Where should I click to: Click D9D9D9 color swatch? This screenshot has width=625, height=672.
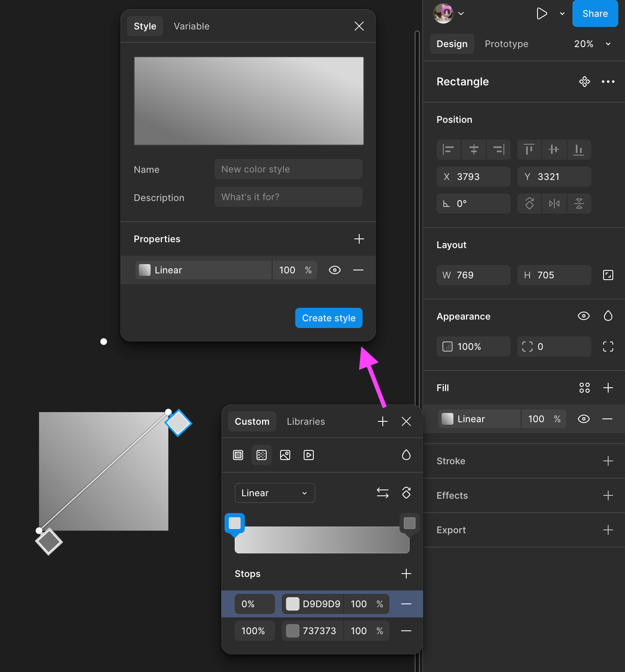coord(293,604)
